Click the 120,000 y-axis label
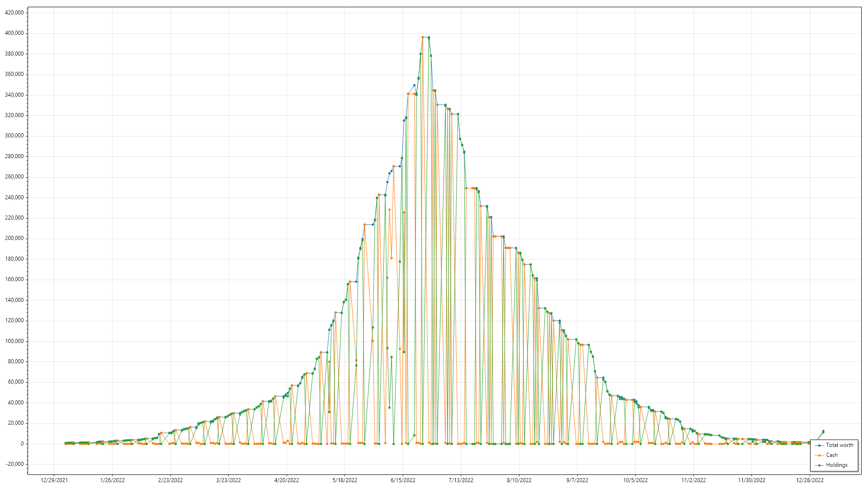868x488 pixels. pos(14,320)
